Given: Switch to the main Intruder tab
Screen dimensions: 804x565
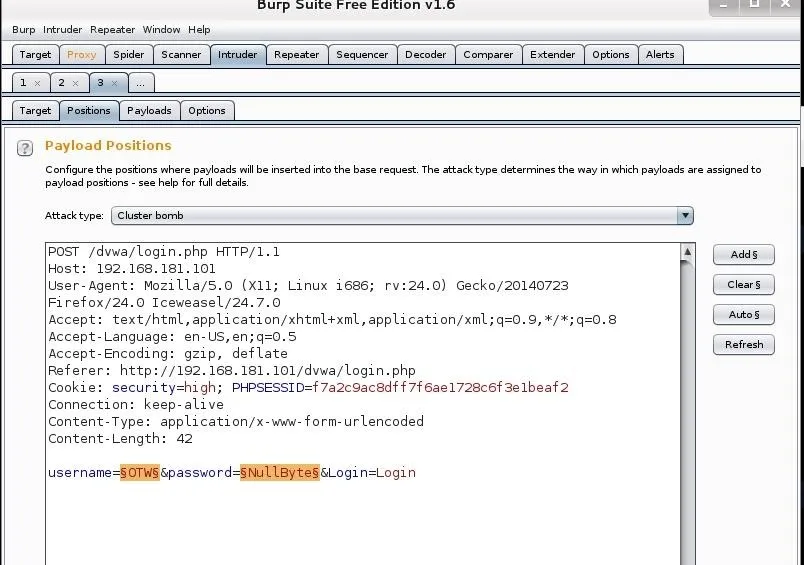Looking at the screenshot, I should (x=237, y=54).
